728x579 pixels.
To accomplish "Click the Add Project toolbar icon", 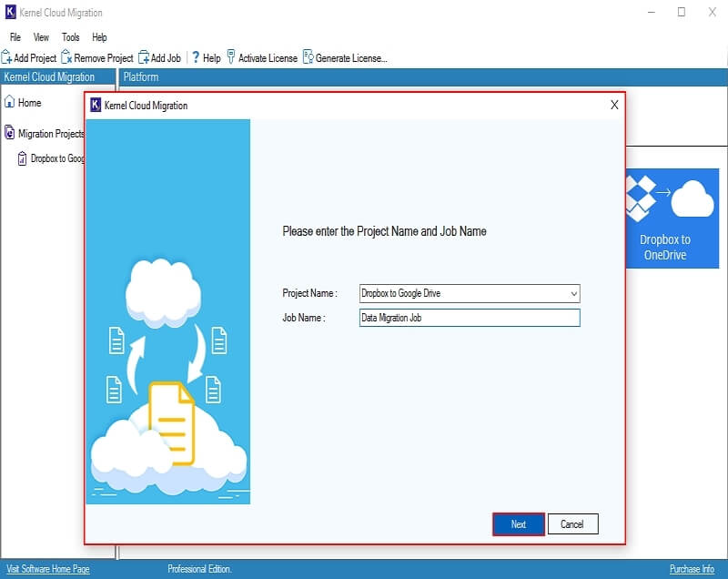I will pos(6,57).
